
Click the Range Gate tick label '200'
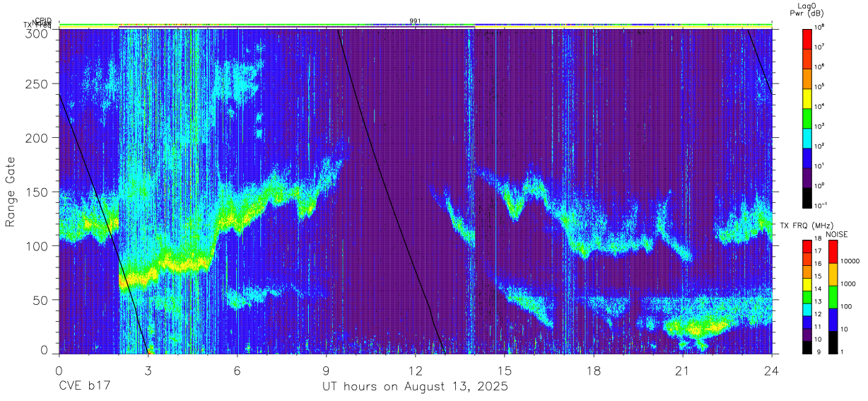click(x=37, y=138)
